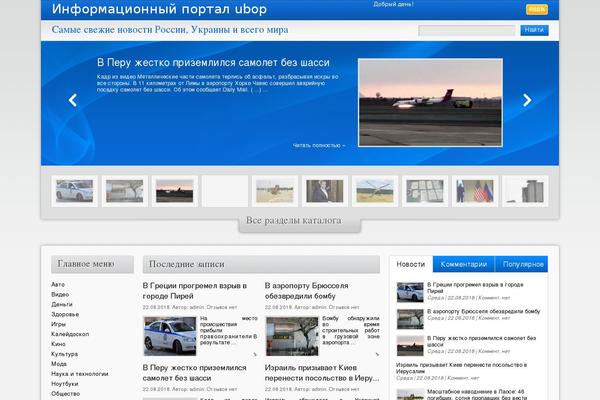The width and height of the screenshot is (600, 400).
Task: Open 'Игры' menu category
Action: [x=59, y=324]
